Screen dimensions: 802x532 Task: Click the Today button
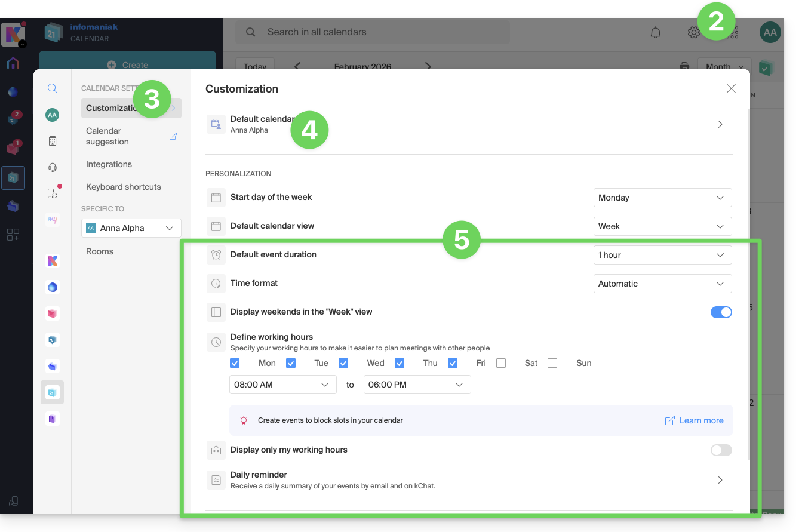[255, 66]
